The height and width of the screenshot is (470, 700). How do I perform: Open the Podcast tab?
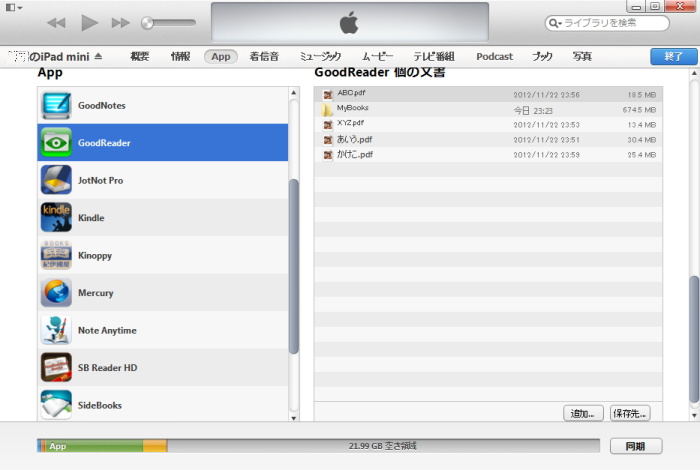pos(494,57)
